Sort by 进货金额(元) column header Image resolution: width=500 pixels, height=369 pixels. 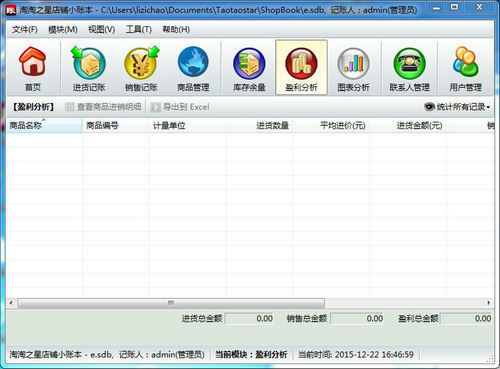pyautogui.click(x=407, y=126)
